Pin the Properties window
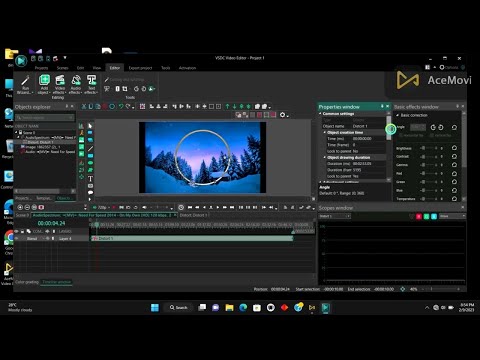This screenshot has width=480, height=360. (x=382, y=106)
